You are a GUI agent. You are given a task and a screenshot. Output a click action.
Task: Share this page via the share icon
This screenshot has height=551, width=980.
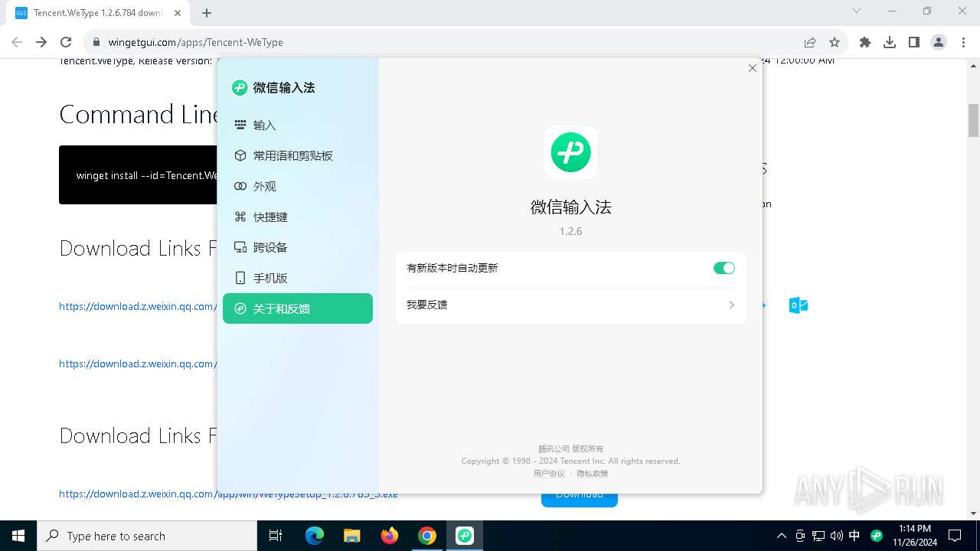(x=810, y=42)
